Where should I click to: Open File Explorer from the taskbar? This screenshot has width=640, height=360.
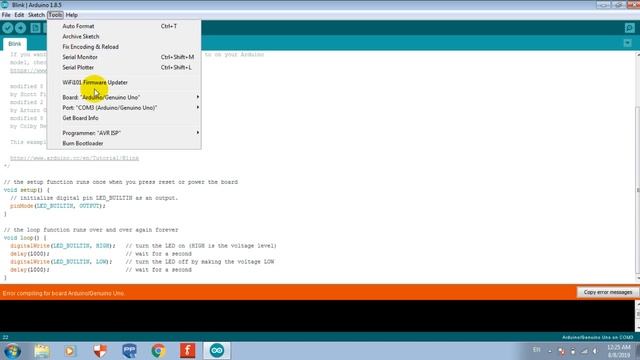click(x=42, y=351)
